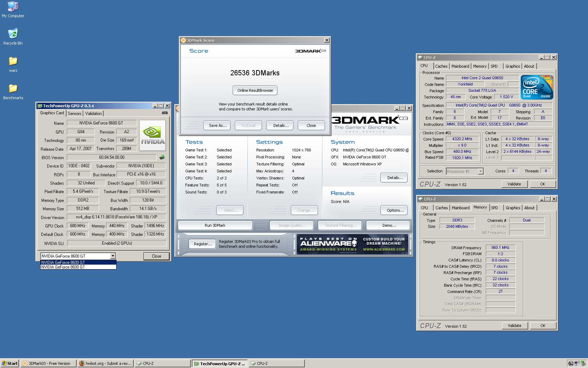Open System Details button in 3DMark03
This screenshot has width=588, height=368.
click(x=394, y=178)
